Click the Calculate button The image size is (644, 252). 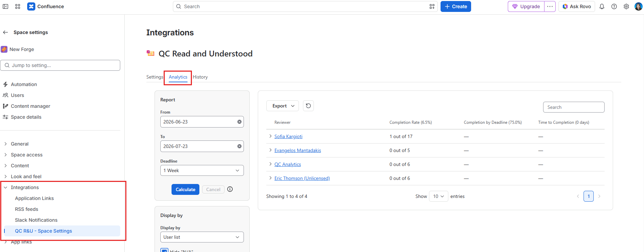point(185,189)
